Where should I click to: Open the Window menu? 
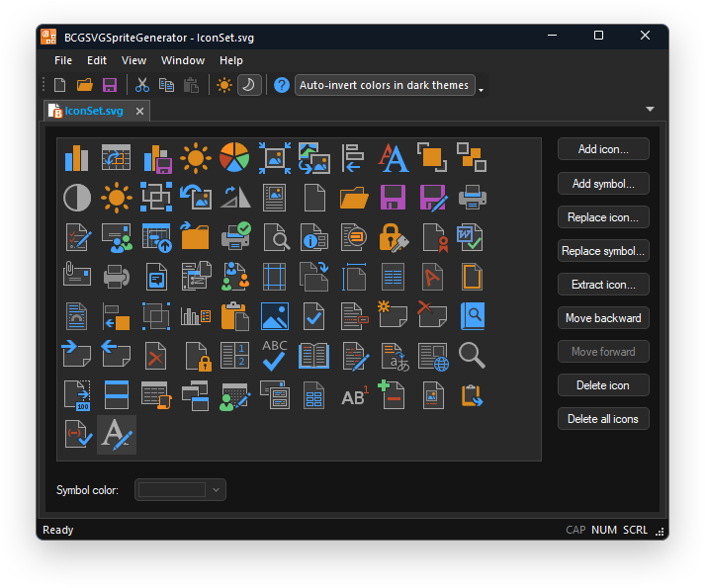click(183, 60)
